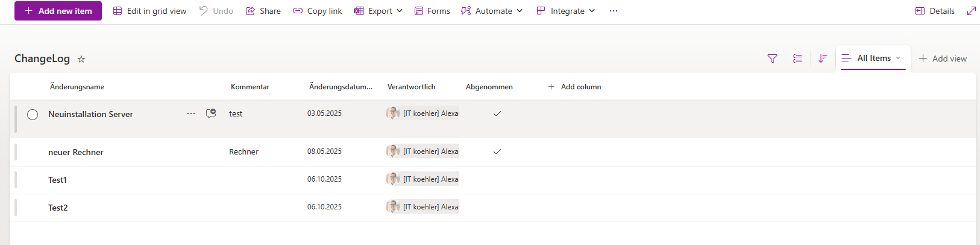The width and height of the screenshot is (980, 245).
Task: Open the Test2 list item
Action: tap(58, 208)
